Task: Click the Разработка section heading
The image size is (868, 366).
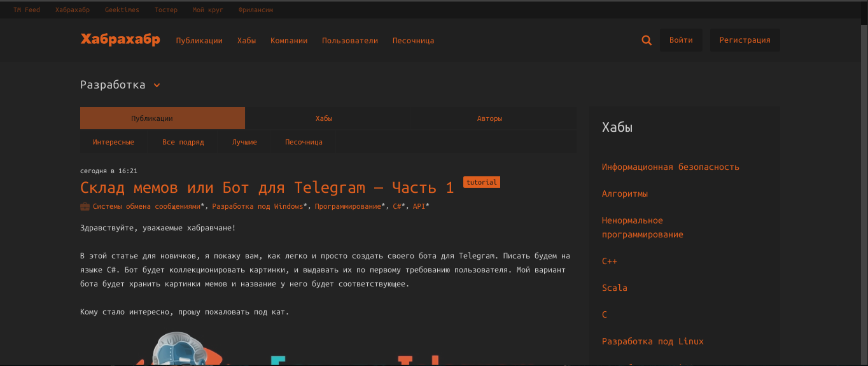Action: pos(113,85)
